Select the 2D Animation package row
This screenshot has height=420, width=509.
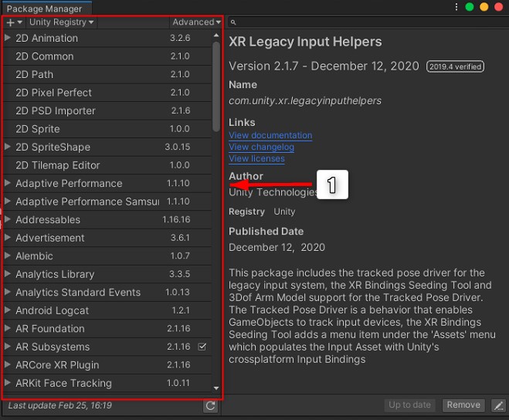(x=107, y=39)
